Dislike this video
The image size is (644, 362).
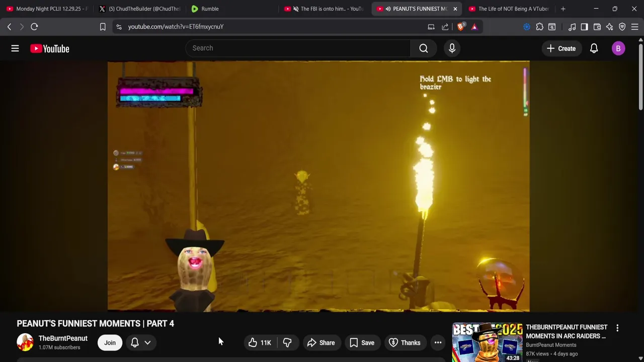click(287, 342)
